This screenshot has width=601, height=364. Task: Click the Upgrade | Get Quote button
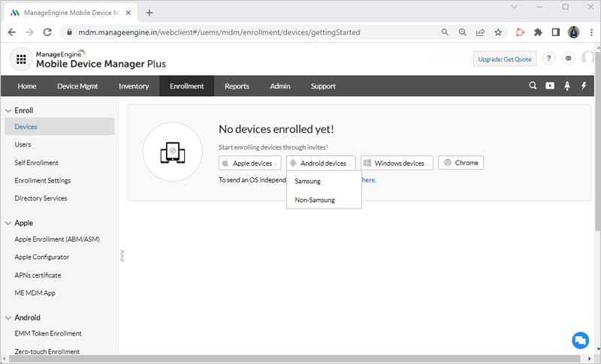(504, 59)
